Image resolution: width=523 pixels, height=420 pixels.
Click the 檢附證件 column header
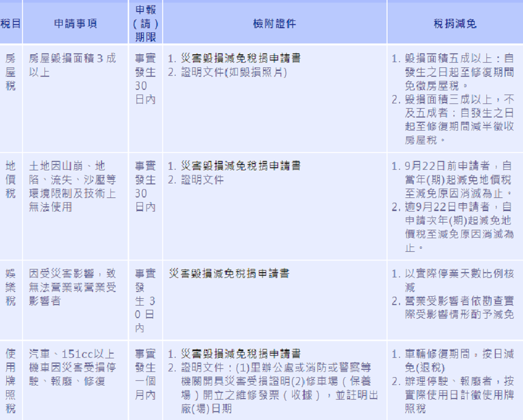(x=275, y=24)
